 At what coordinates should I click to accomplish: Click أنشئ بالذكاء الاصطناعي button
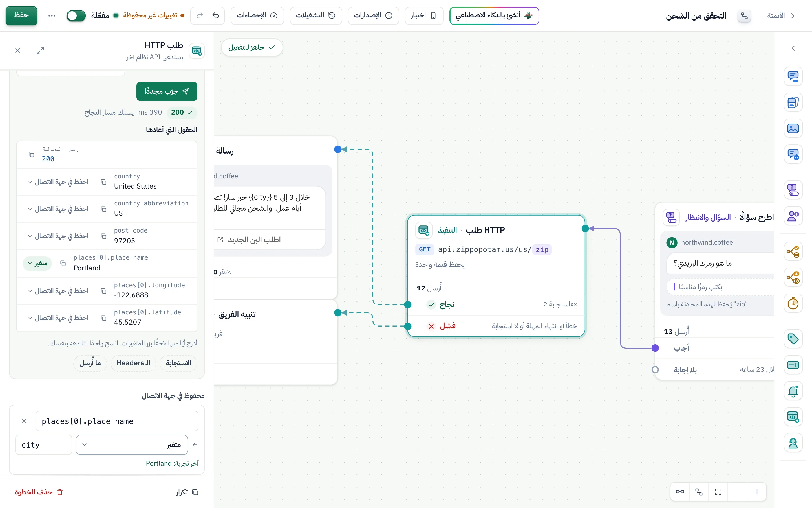494,16
